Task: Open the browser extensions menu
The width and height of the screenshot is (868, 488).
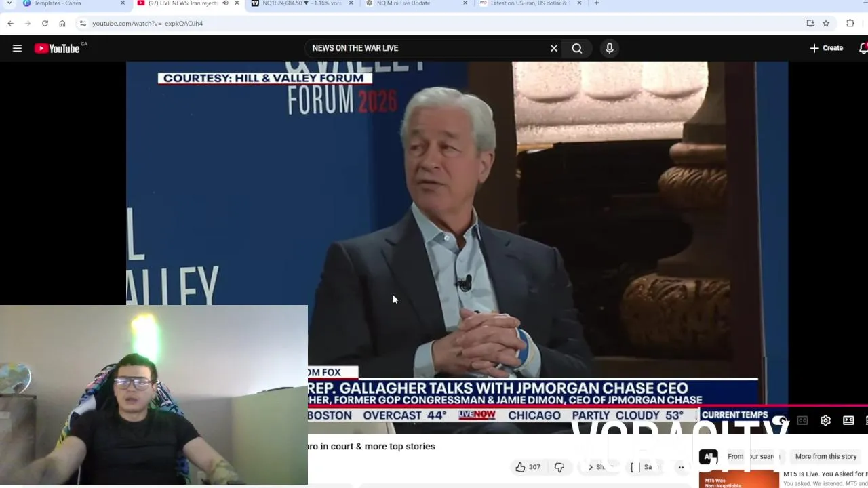Action: 850,23
